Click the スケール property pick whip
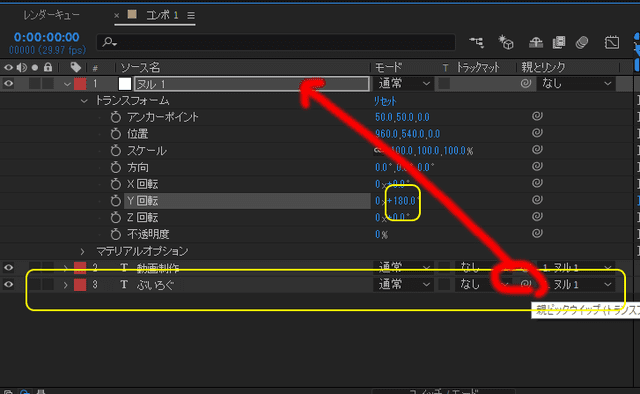The image size is (640, 394). (x=537, y=149)
